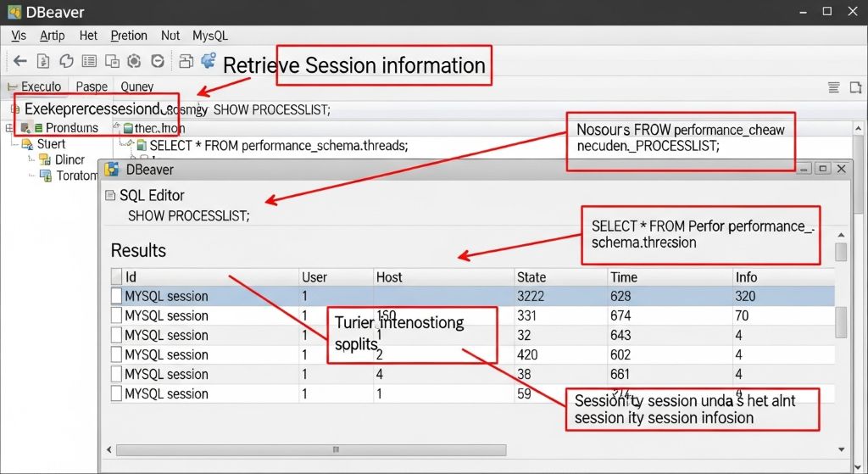Click the back arrow toolbar icon

point(19,61)
